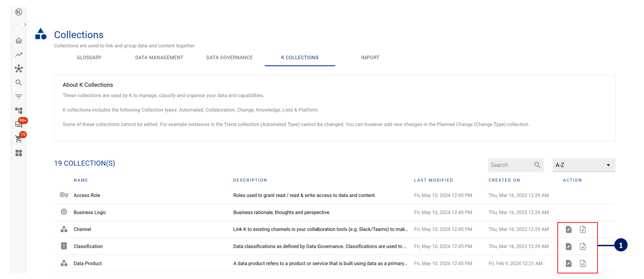Viewport: 644px width, 279px height.
Task: Open the Access Role collection
Action: 87,195
